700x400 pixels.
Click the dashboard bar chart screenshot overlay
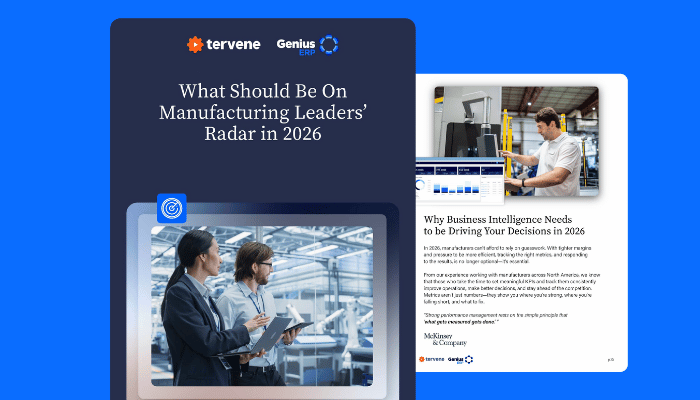tap(461, 180)
